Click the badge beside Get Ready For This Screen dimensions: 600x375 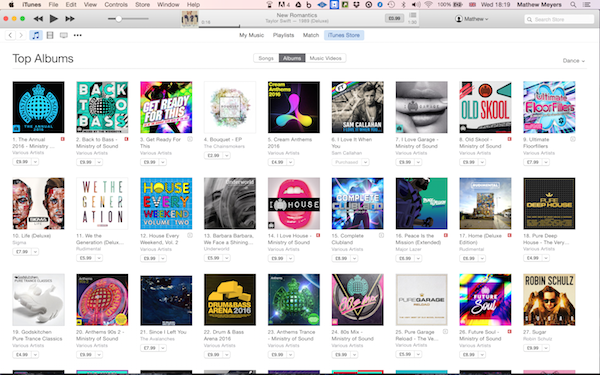coord(190,139)
